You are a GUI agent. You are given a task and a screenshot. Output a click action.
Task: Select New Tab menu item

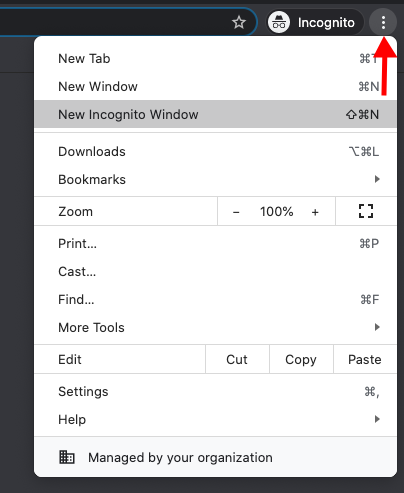click(x=215, y=59)
